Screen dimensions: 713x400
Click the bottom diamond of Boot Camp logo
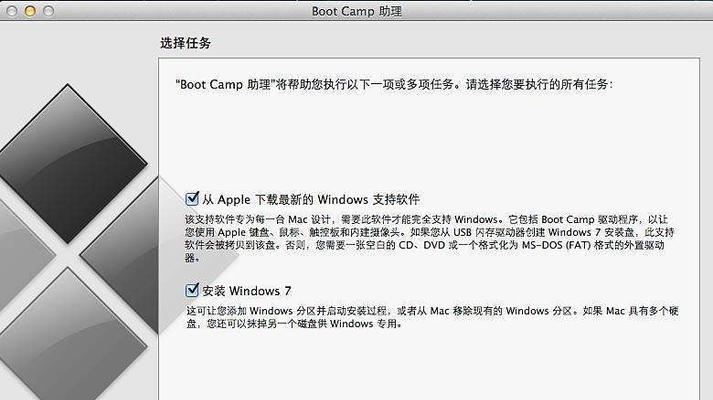click(x=68, y=336)
